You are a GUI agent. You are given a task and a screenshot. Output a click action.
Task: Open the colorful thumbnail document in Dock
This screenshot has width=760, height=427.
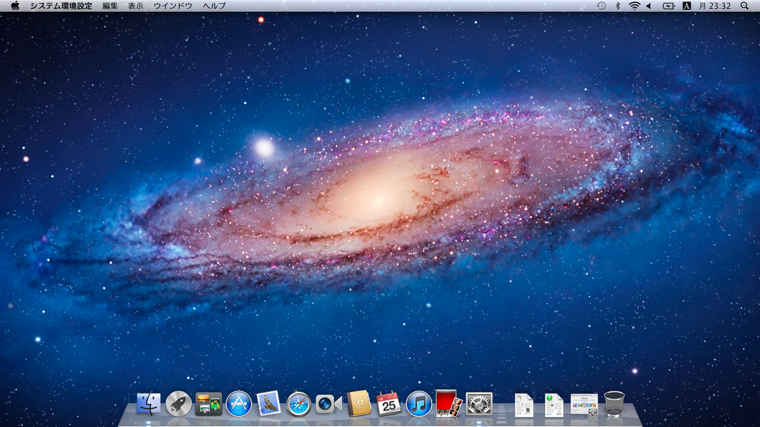pyautogui.click(x=584, y=405)
